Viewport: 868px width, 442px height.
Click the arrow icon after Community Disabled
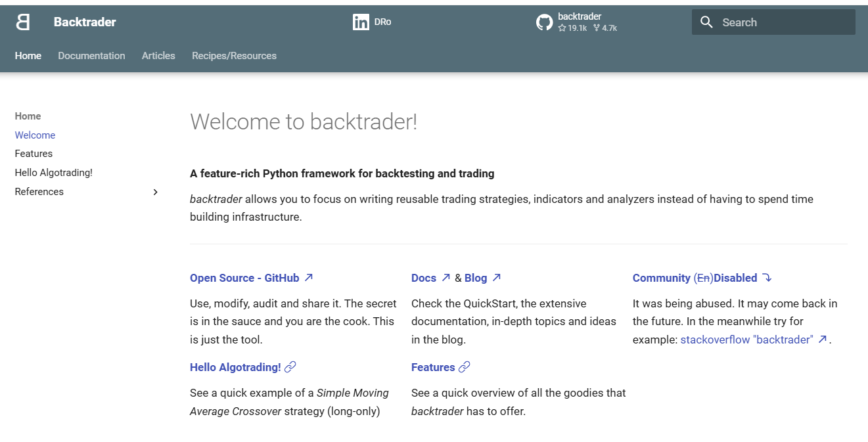(x=767, y=278)
